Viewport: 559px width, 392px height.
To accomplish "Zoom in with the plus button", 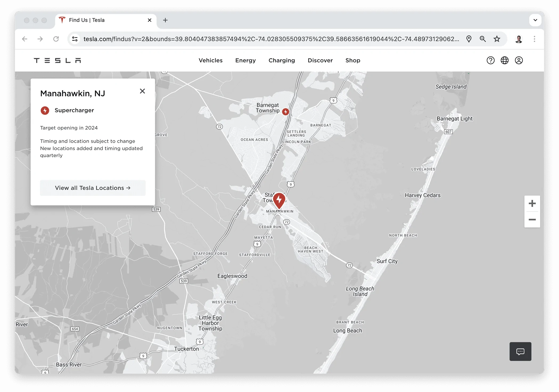I will coord(532,203).
